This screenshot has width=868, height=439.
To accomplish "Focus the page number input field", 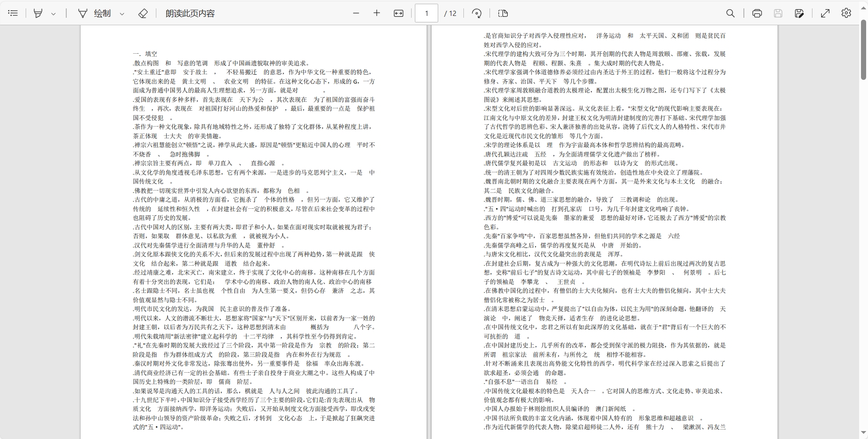I will tap(427, 13).
